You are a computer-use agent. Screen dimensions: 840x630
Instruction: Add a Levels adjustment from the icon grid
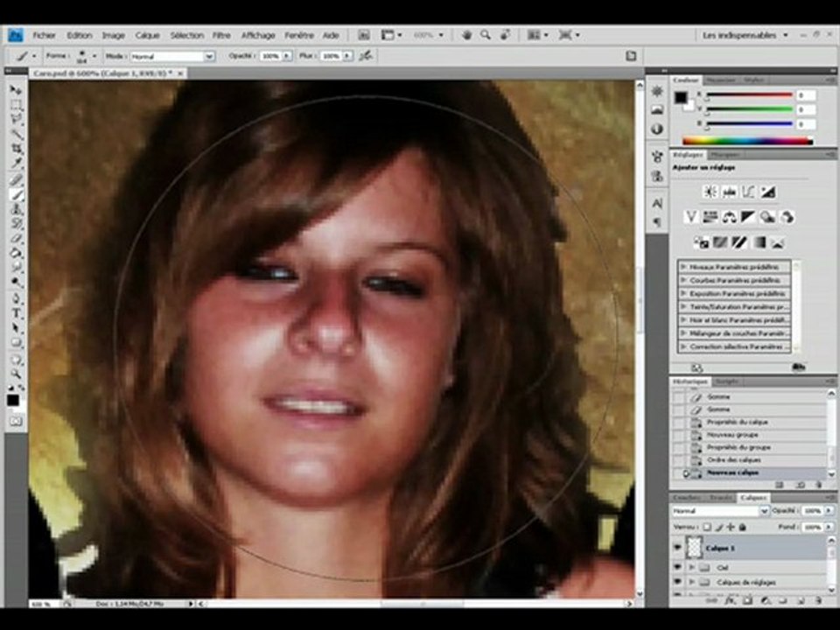pos(729,192)
